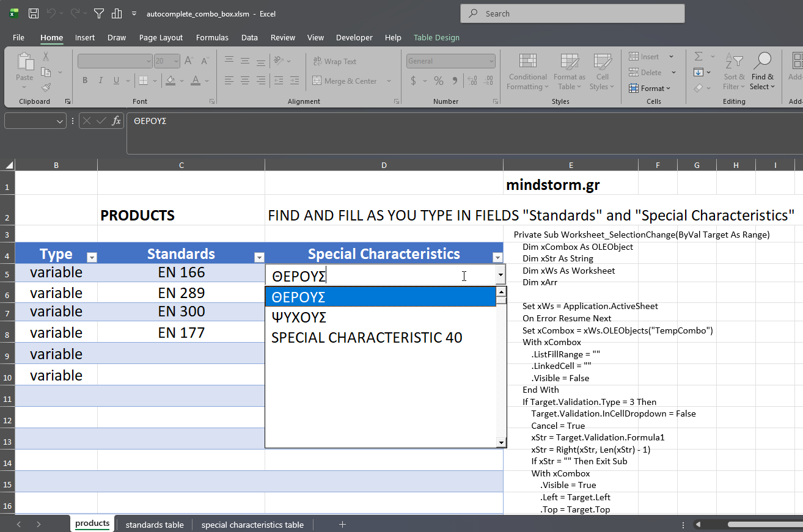This screenshot has height=532, width=803.
Task: Toggle Bold formatting
Action: [85, 81]
